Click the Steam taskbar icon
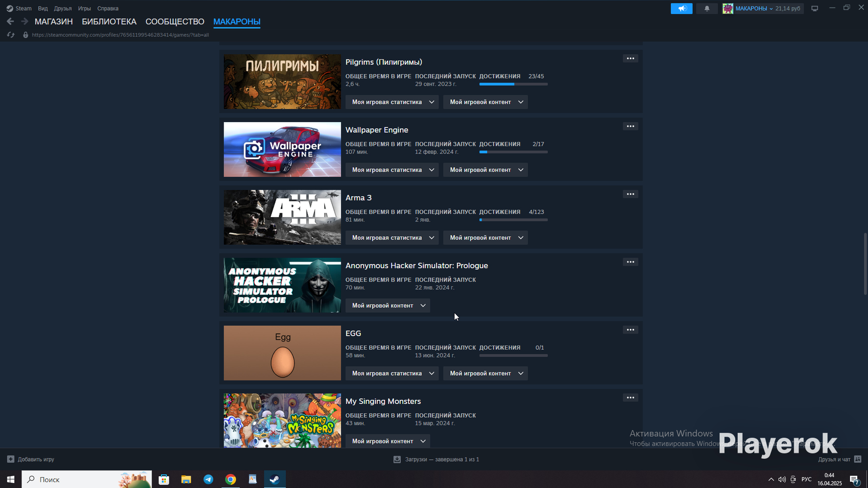 coord(275,479)
